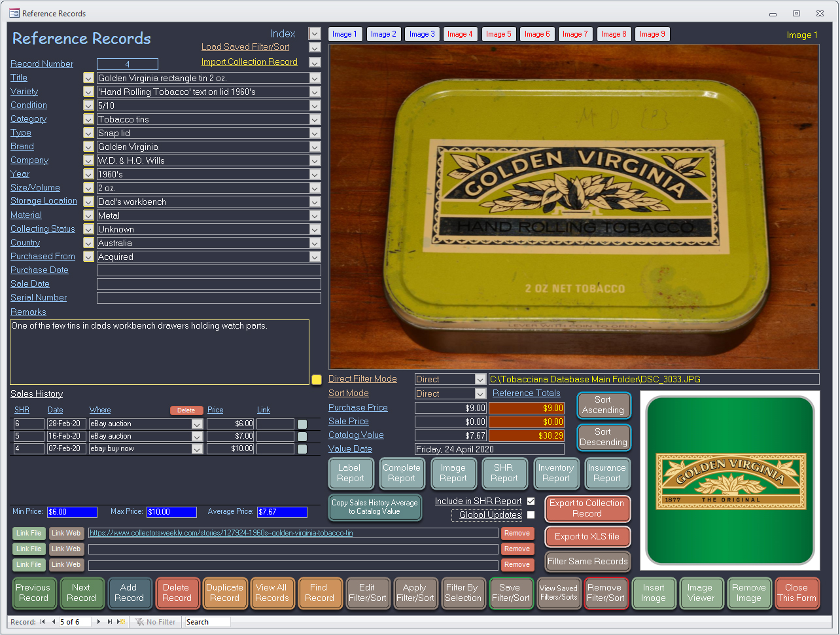840x635 pixels.
Task: Switch to the Image 9 tab
Action: click(652, 34)
